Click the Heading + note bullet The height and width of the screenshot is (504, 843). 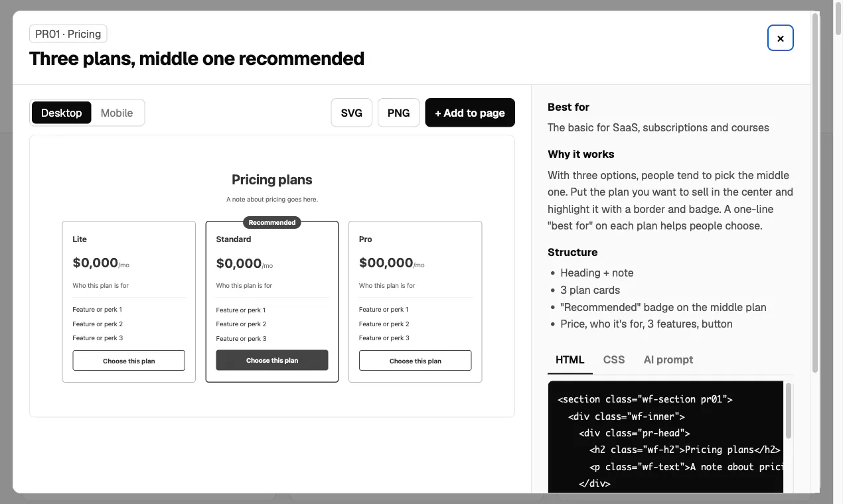[x=597, y=273]
